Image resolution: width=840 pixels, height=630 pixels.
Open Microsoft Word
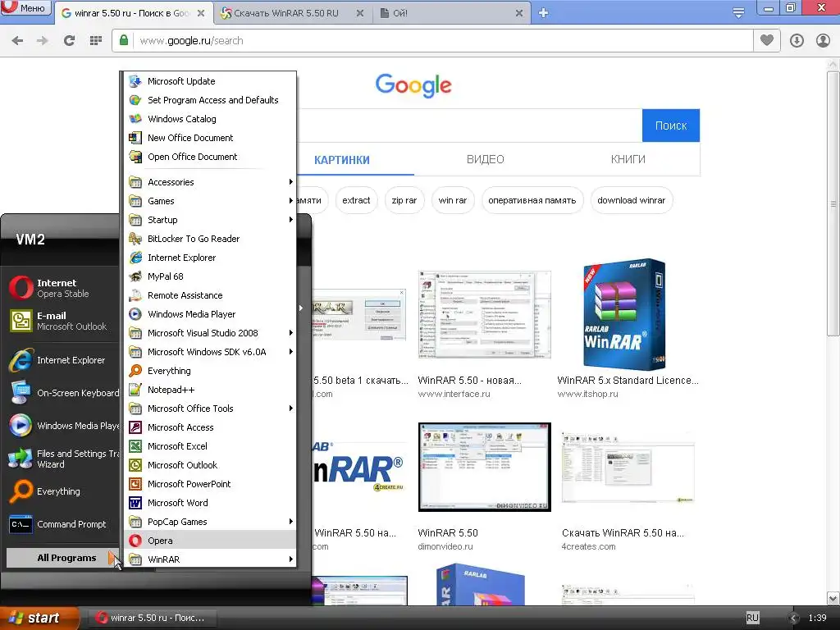(x=209, y=503)
